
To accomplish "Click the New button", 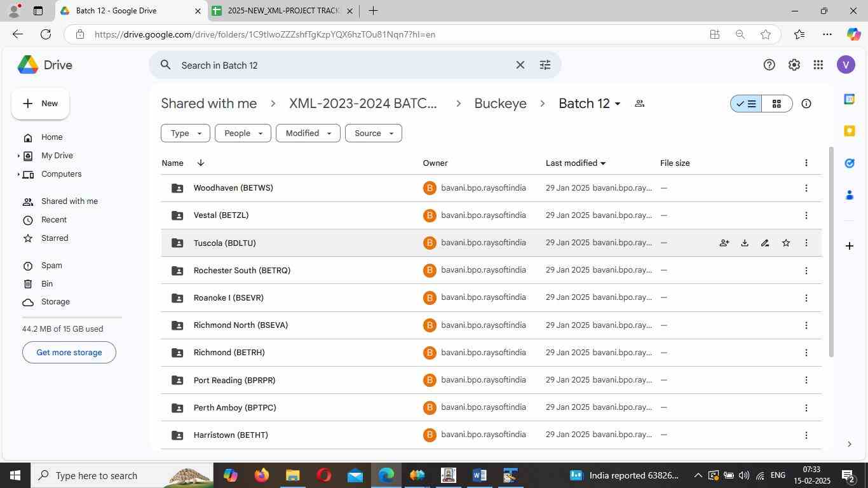I will (x=40, y=104).
